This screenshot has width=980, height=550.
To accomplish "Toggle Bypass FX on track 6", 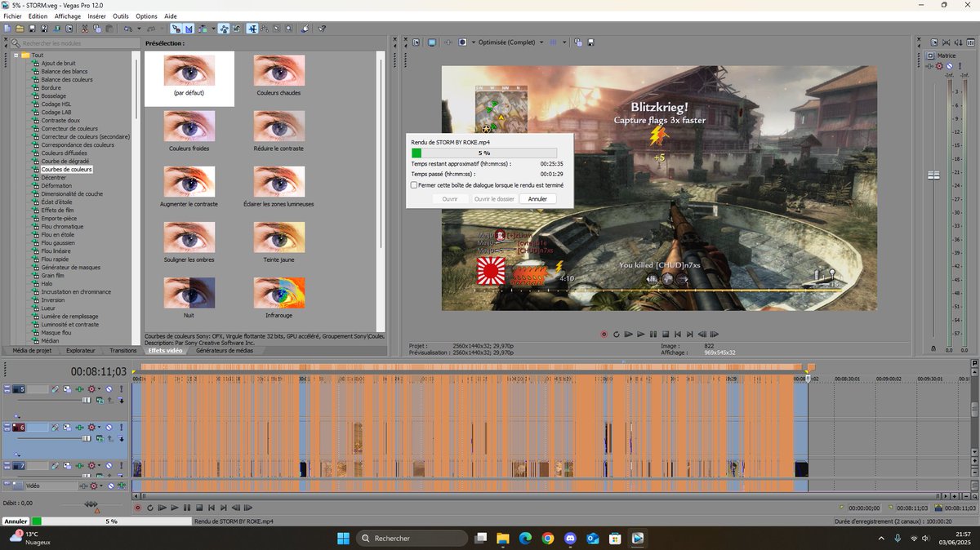I will (56, 428).
